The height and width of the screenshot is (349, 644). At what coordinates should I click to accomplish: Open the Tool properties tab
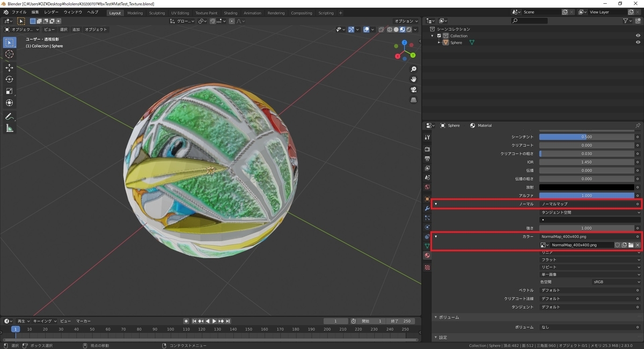(x=427, y=137)
